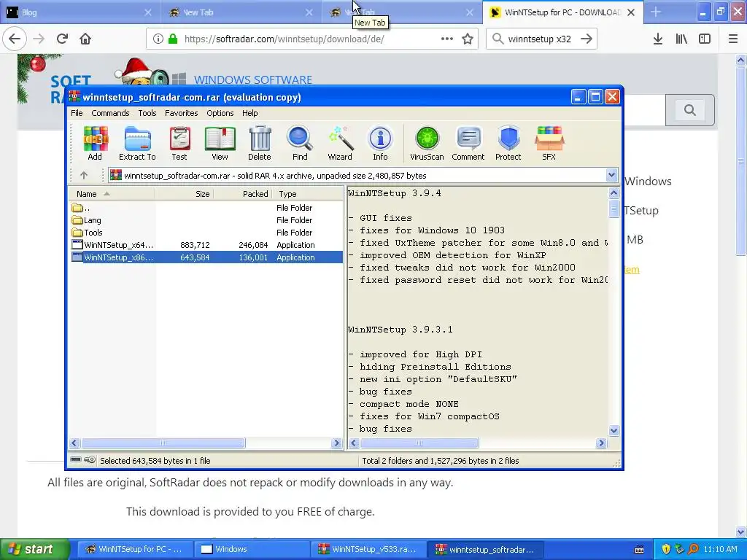Click search go arrow in Firefox
Screen dimensions: 747x560
[587, 39]
